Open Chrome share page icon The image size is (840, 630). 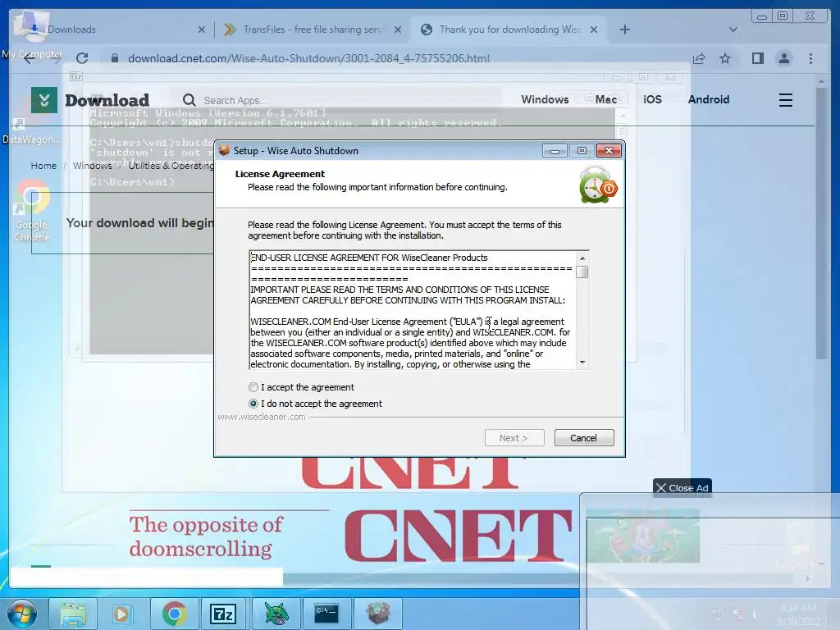tap(699, 58)
